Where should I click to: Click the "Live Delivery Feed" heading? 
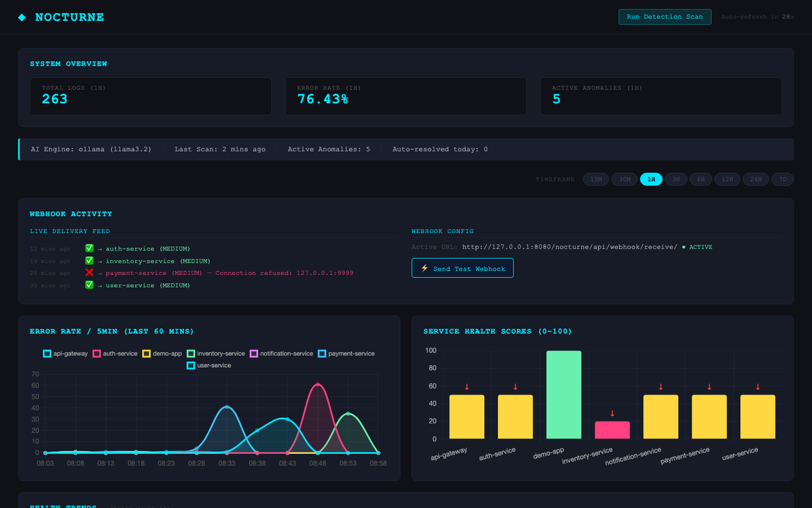pos(70,231)
